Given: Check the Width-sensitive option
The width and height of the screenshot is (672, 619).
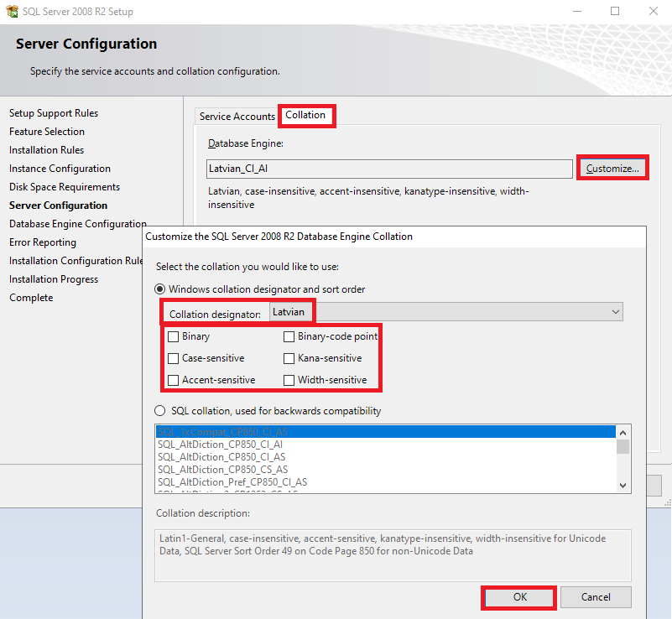Looking at the screenshot, I should pyautogui.click(x=289, y=381).
